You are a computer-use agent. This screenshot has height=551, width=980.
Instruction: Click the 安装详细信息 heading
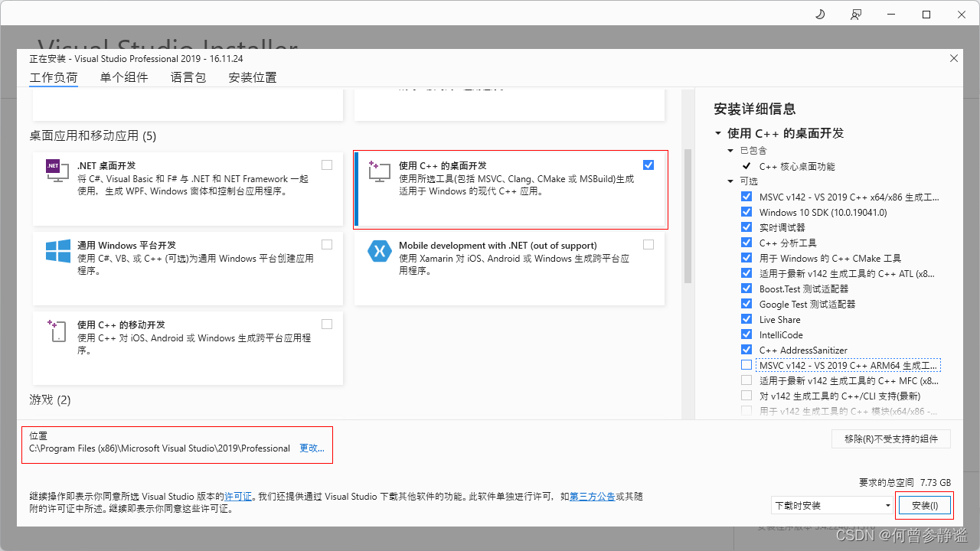[754, 109]
